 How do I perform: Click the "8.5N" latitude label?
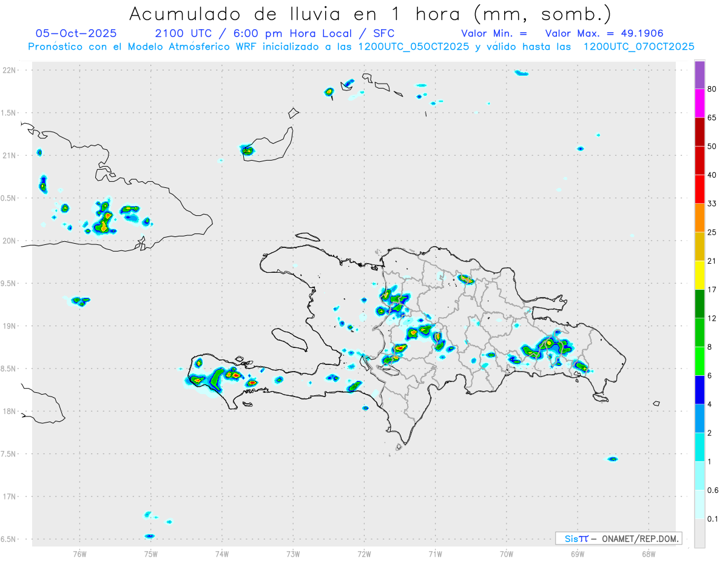click(9, 369)
